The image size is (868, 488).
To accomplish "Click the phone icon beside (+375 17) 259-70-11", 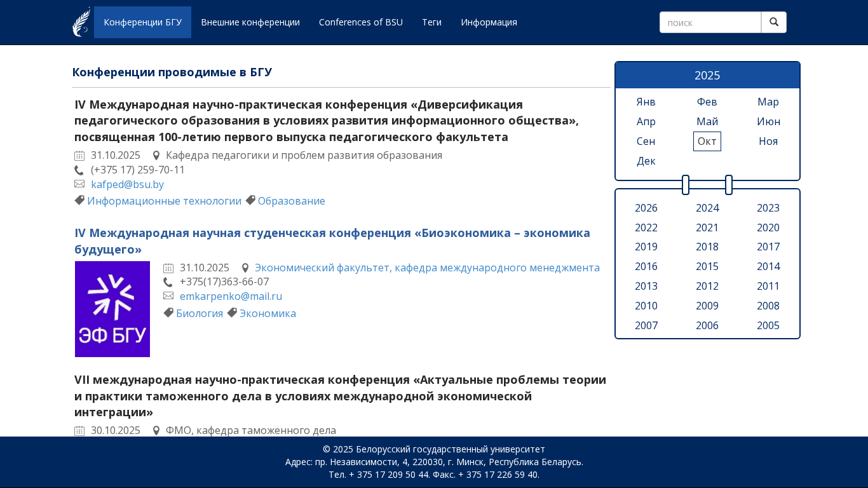I will [79, 170].
